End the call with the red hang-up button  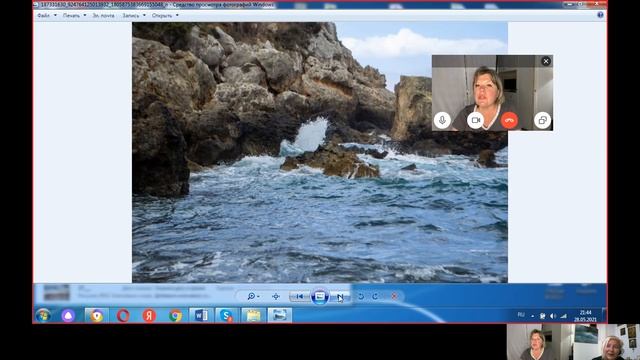coord(509,120)
